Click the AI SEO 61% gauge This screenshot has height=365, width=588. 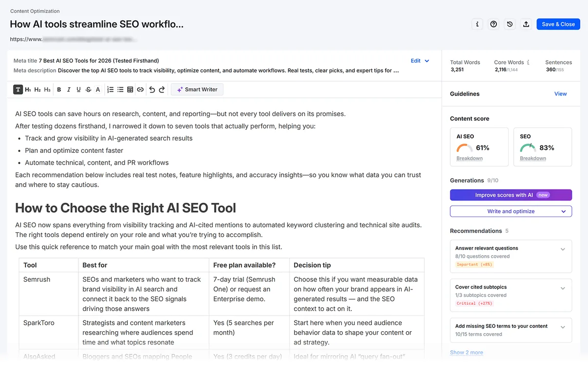point(465,147)
